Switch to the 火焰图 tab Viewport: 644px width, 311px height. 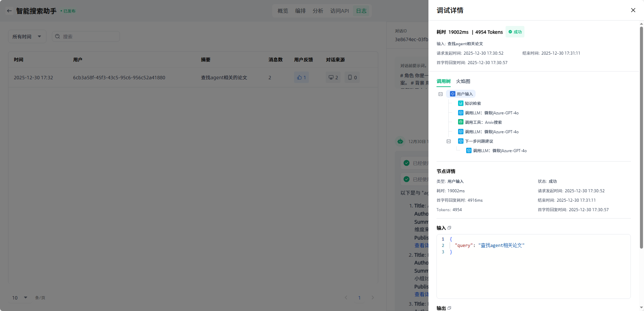[x=463, y=81]
